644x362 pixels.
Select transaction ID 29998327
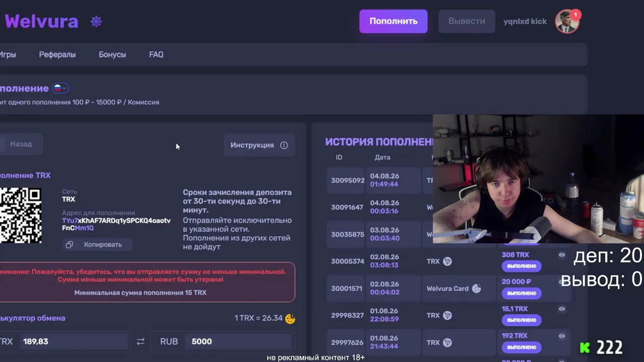point(347,316)
